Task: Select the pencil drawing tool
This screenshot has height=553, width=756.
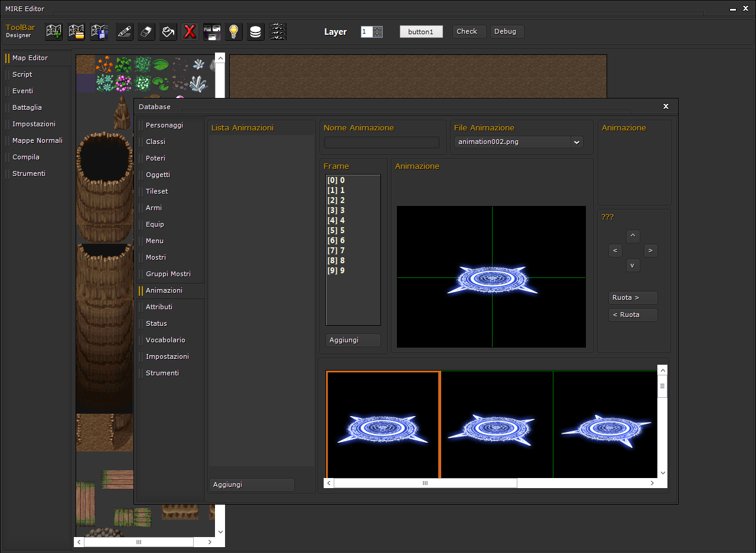Action: pyautogui.click(x=124, y=32)
